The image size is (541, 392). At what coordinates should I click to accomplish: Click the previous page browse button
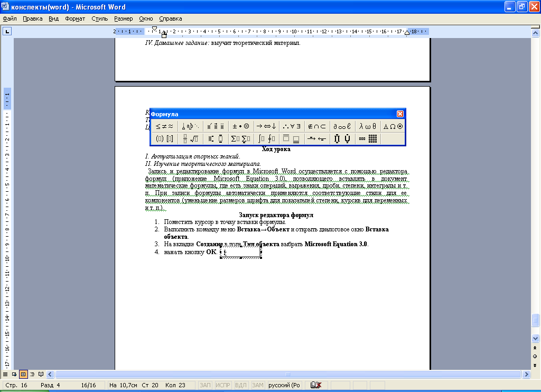click(x=535, y=348)
